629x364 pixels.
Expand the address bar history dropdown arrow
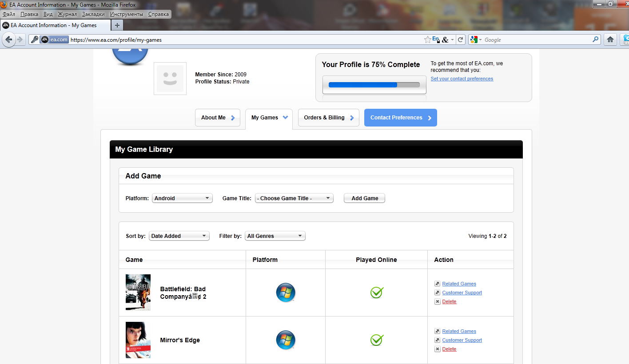452,40
